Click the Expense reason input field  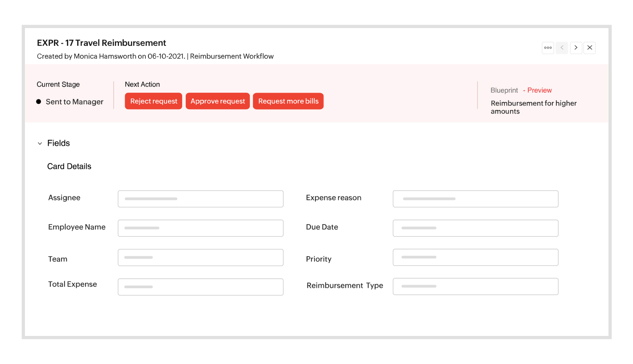tap(475, 199)
